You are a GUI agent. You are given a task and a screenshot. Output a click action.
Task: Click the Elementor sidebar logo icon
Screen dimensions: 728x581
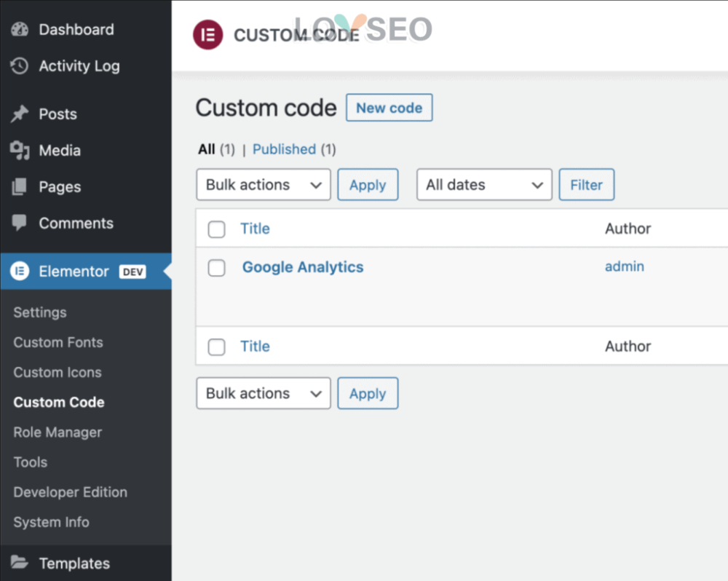click(20, 271)
